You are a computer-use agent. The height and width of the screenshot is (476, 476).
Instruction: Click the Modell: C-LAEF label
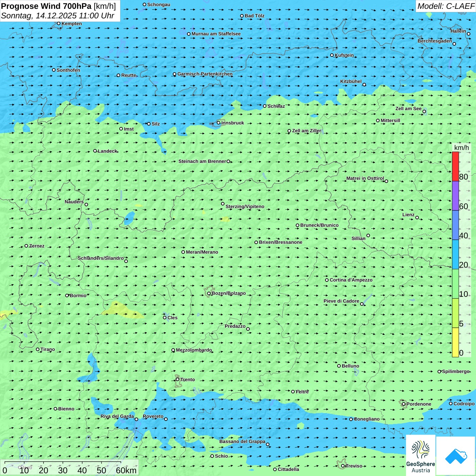click(445, 6)
